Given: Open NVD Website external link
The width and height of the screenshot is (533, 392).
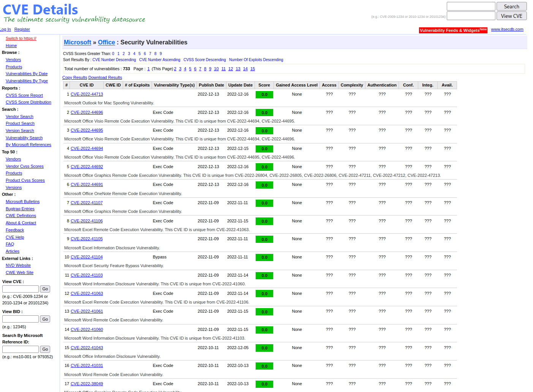Looking at the screenshot, I should (18, 265).
